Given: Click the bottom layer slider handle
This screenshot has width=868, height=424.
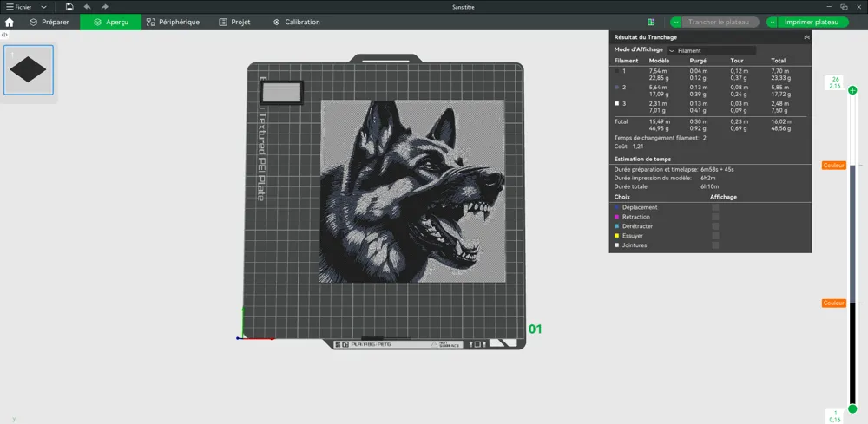Looking at the screenshot, I should [852, 408].
